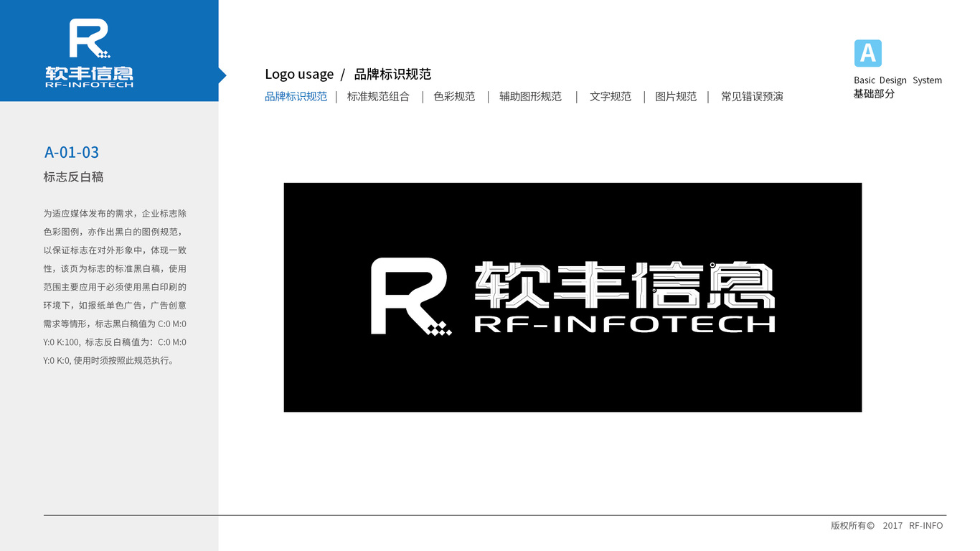The width and height of the screenshot is (980, 551).
Task: Switch to the 标准规范组合 tab
Action: tap(378, 96)
